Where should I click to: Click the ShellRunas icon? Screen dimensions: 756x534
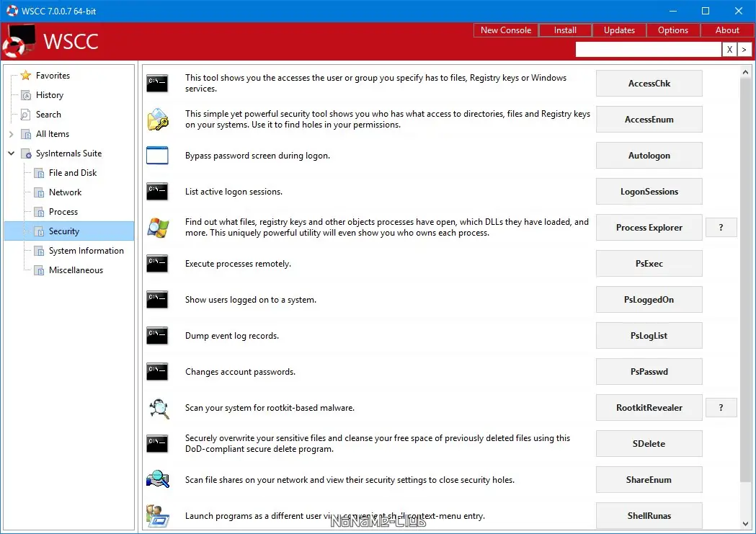tap(157, 515)
